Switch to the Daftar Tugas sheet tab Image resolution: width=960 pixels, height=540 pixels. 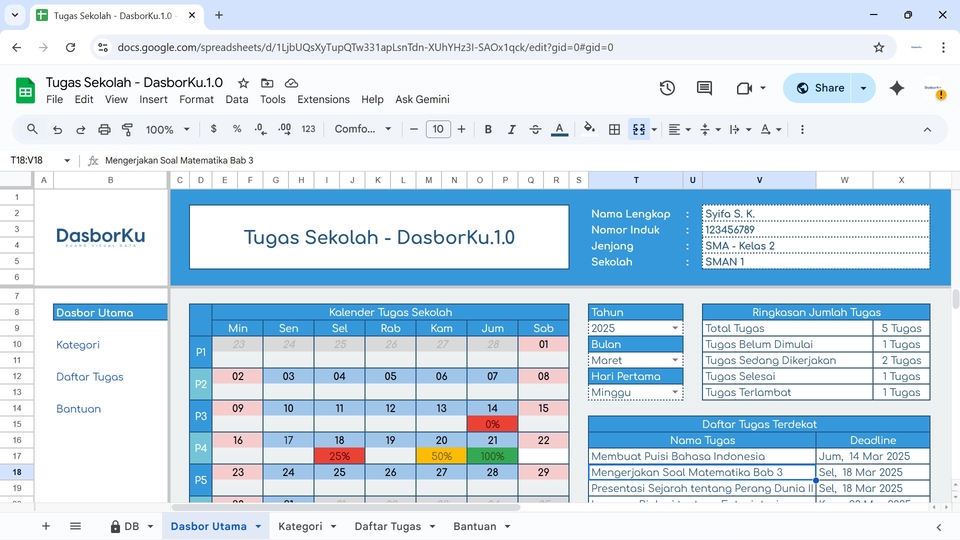[387, 526]
